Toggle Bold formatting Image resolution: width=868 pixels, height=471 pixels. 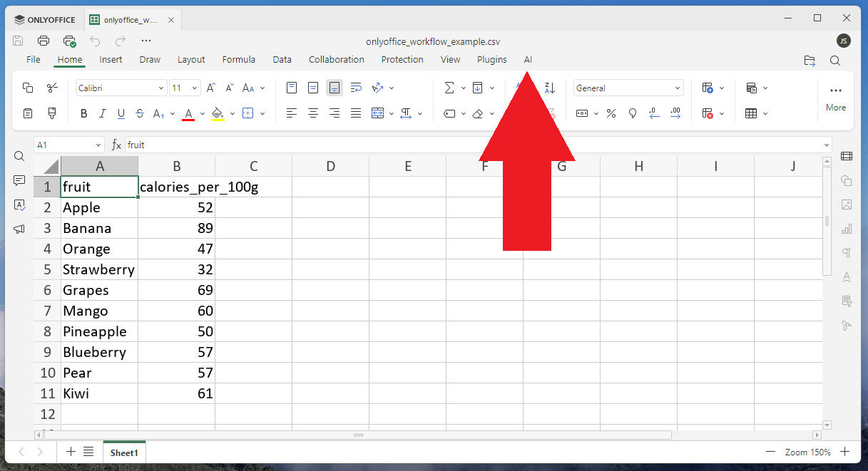(x=83, y=113)
